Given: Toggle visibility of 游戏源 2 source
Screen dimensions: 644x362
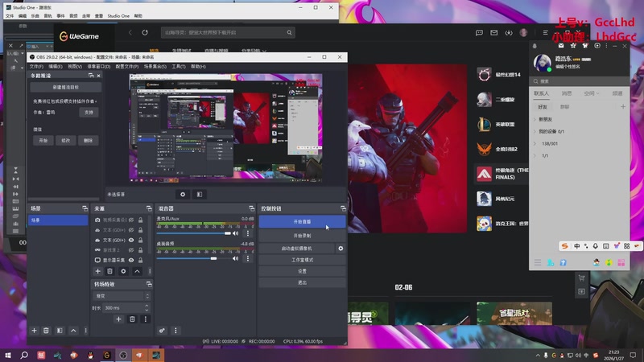Looking at the screenshot, I should click(x=131, y=250).
